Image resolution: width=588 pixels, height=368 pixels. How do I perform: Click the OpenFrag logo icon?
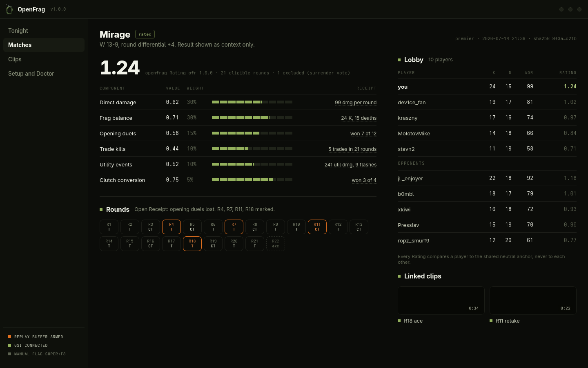pyautogui.click(x=10, y=9)
